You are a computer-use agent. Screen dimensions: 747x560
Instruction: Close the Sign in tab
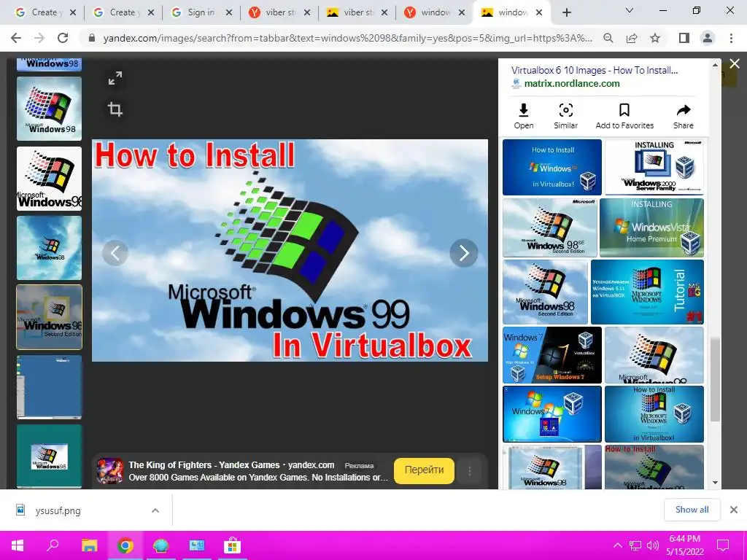(x=228, y=13)
